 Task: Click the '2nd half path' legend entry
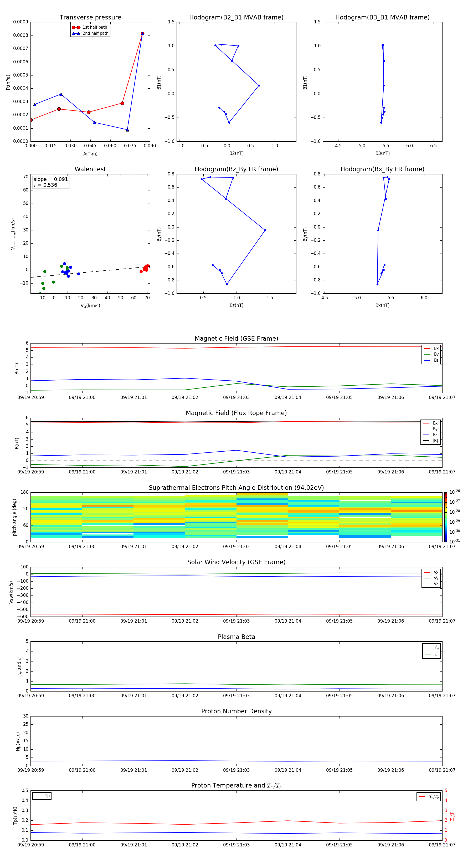[90, 33]
